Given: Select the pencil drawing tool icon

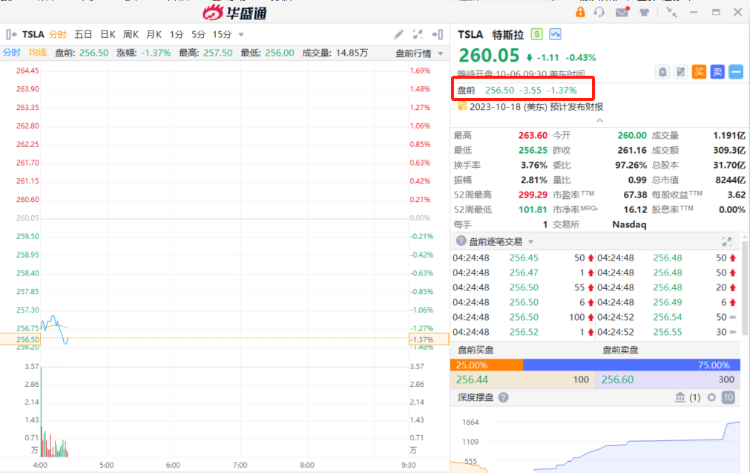Looking at the screenshot, I should click(398, 34).
